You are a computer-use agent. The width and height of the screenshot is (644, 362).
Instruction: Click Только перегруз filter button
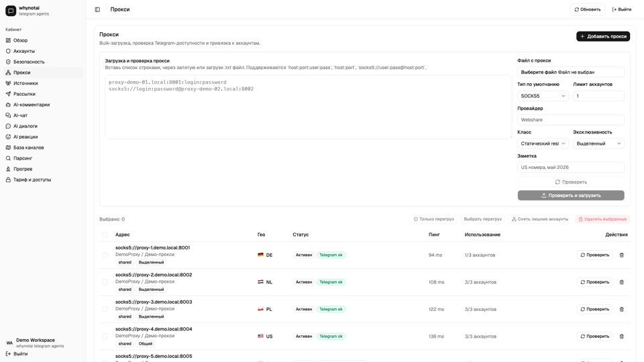coord(434,219)
